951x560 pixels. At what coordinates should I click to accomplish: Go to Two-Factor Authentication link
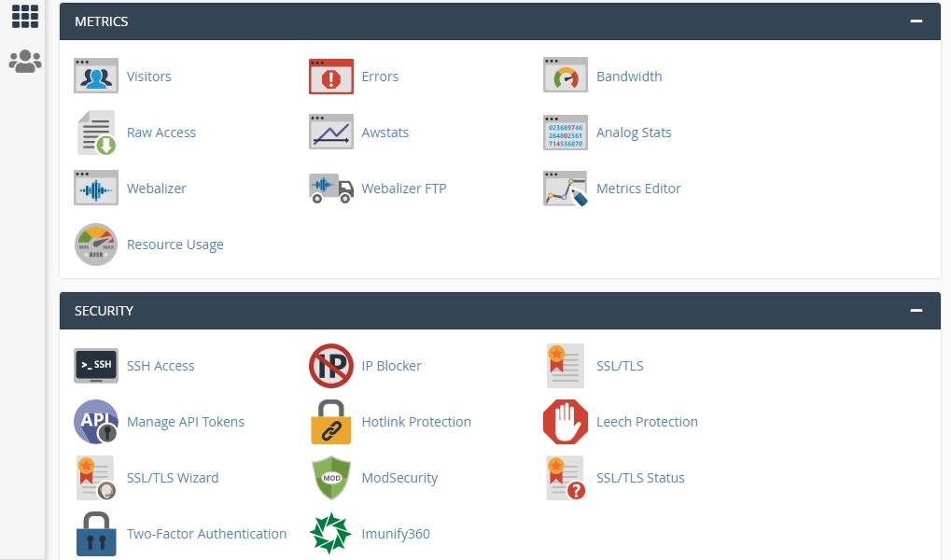(206, 534)
